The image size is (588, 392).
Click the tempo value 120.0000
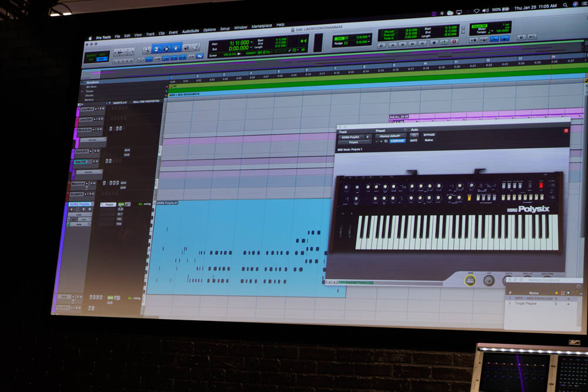[503, 31]
